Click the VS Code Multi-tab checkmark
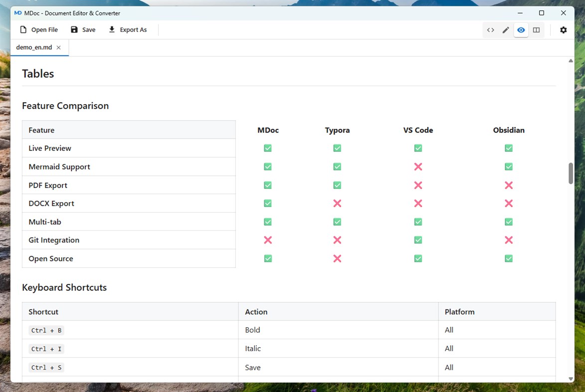Screen dimensions: 585x392 [x=418, y=222]
